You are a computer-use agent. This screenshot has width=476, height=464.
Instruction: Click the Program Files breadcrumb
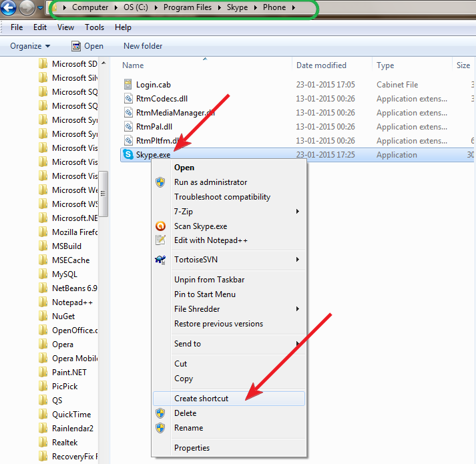(188, 7)
